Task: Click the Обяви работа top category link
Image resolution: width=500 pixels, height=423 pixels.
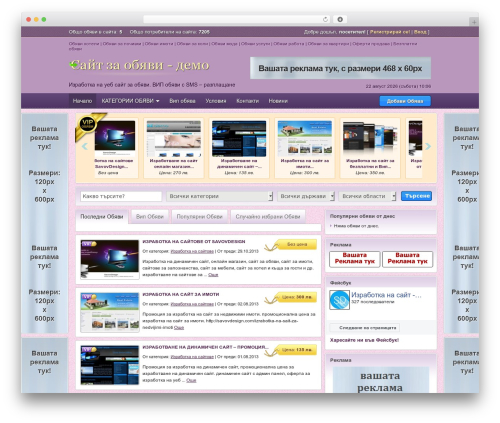Action: pos(289,44)
